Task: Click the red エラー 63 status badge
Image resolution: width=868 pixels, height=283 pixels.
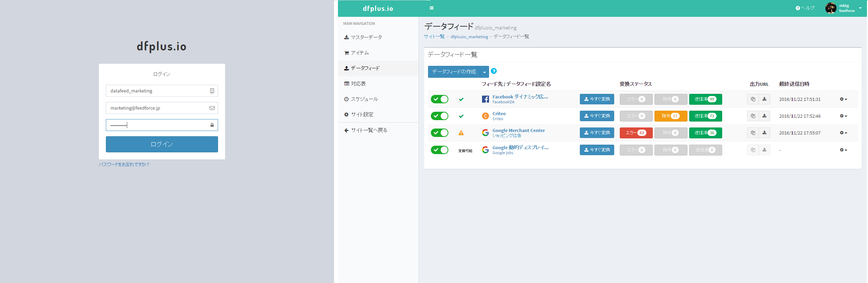Action: click(x=636, y=133)
